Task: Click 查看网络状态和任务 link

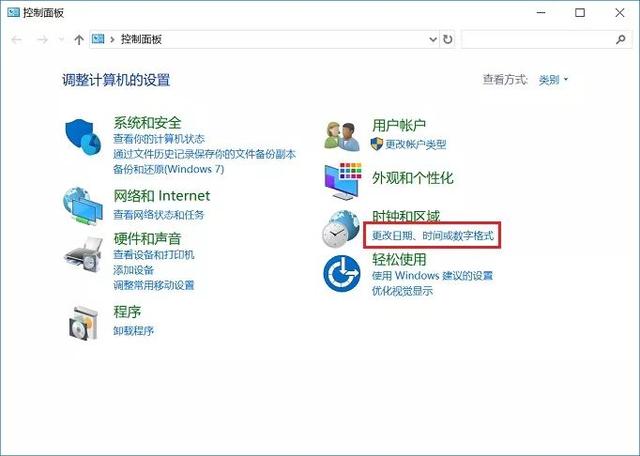Action: [x=158, y=215]
